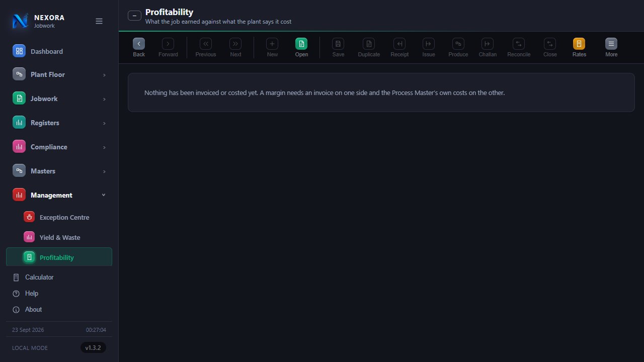Click the v1.3.2 version badge

pyautogui.click(x=93, y=347)
